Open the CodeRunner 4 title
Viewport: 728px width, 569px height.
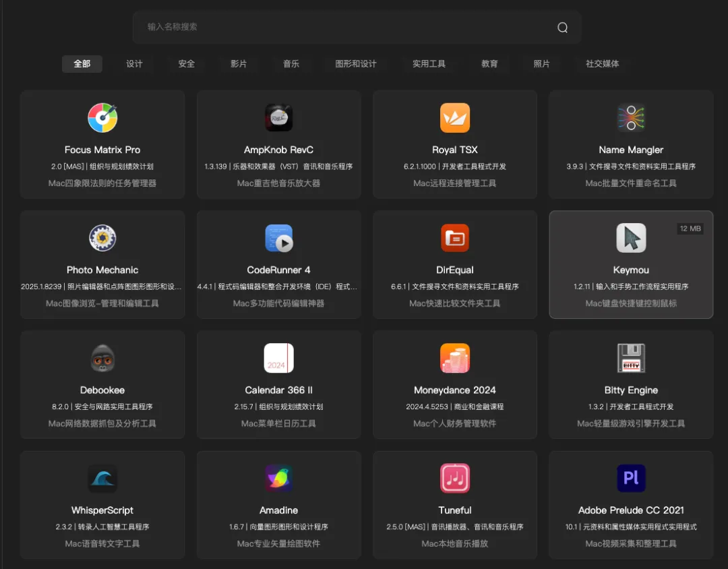pyautogui.click(x=278, y=270)
